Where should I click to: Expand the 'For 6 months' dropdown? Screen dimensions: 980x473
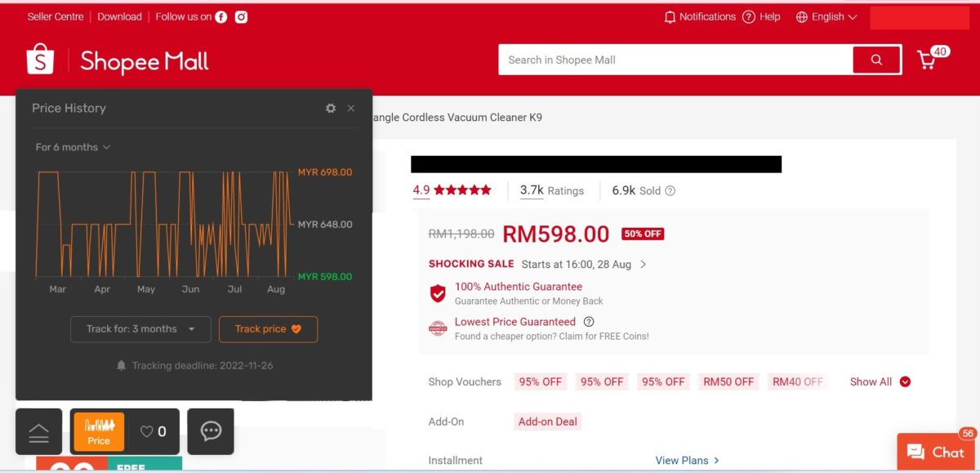click(73, 147)
